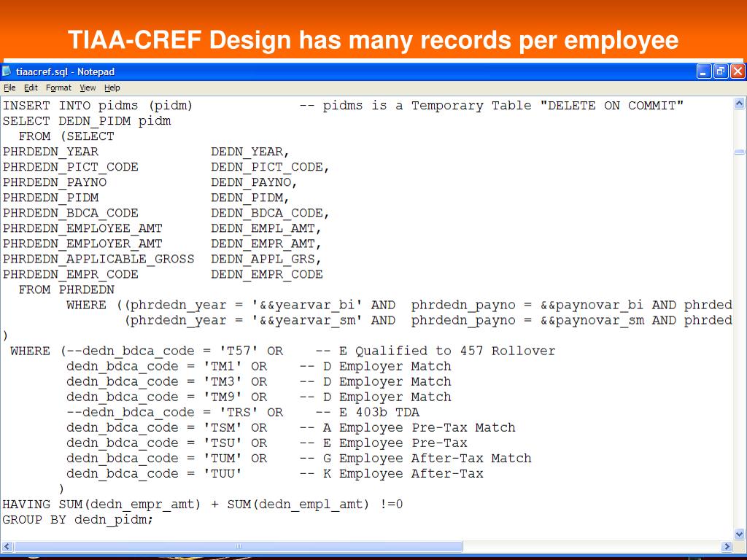Close the tiaacref.sql Notepad window
The image size is (747, 560).
tap(738, 71)
